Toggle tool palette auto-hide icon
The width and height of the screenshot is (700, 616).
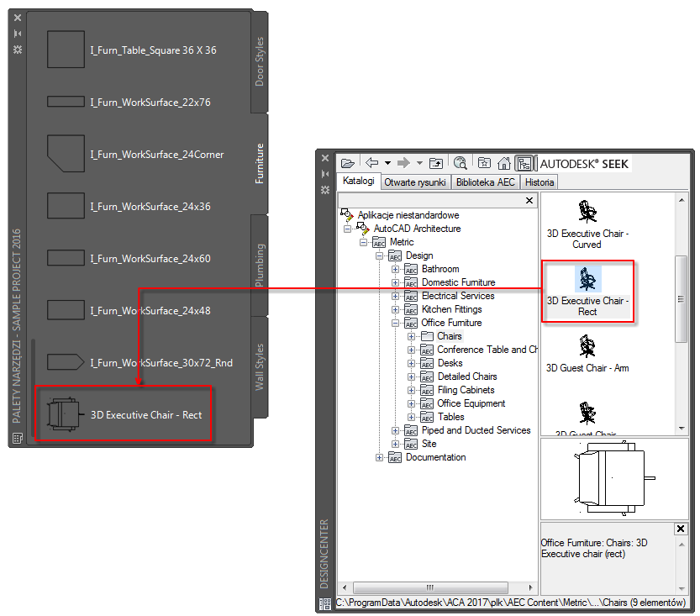click(18, 34)
